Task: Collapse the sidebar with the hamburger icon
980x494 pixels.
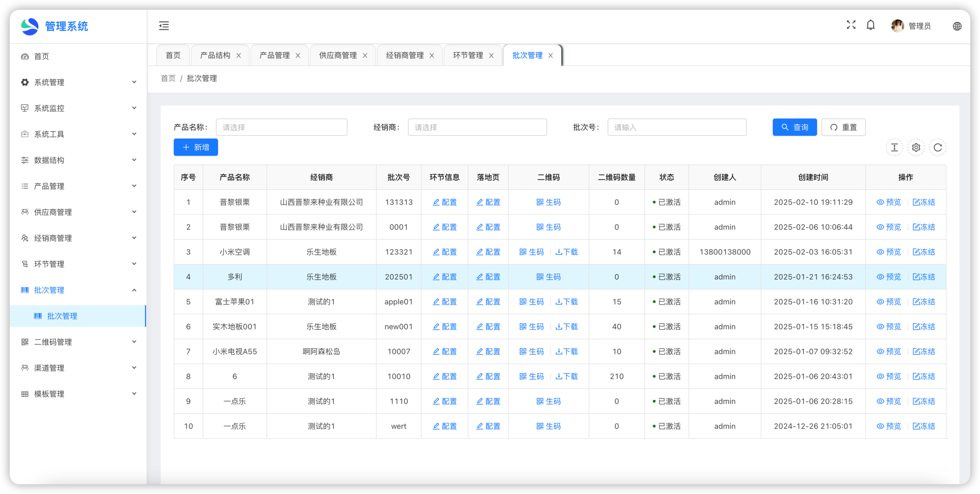Action: (x=164, y=26)
